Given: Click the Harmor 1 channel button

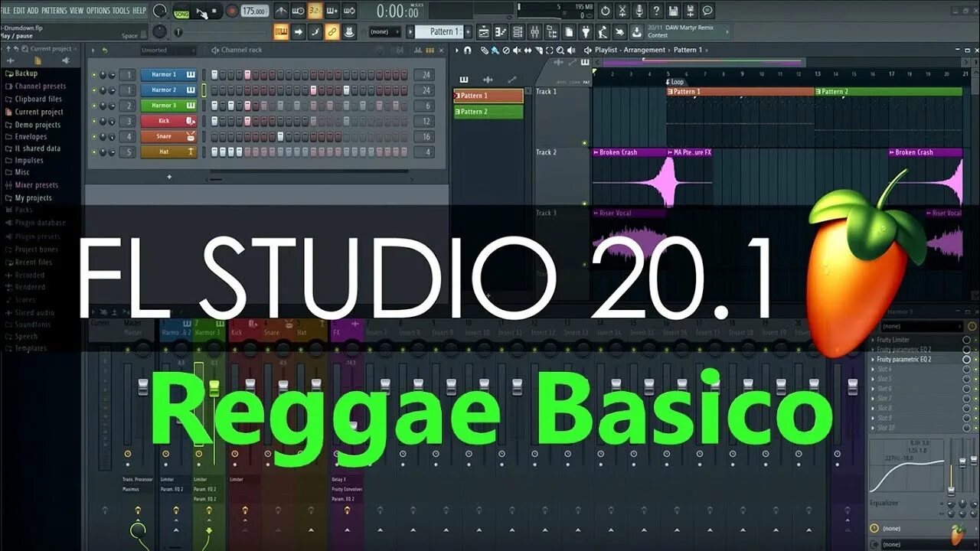Looking at the screenshot, I should pyautogui.click(x=168, y=75).
